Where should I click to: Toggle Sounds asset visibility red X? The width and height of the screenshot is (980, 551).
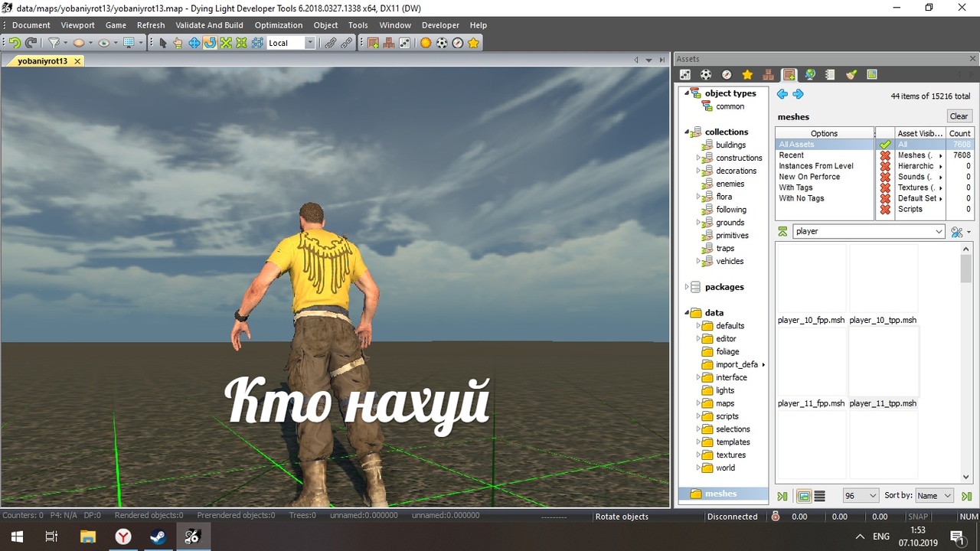(885, 177)
